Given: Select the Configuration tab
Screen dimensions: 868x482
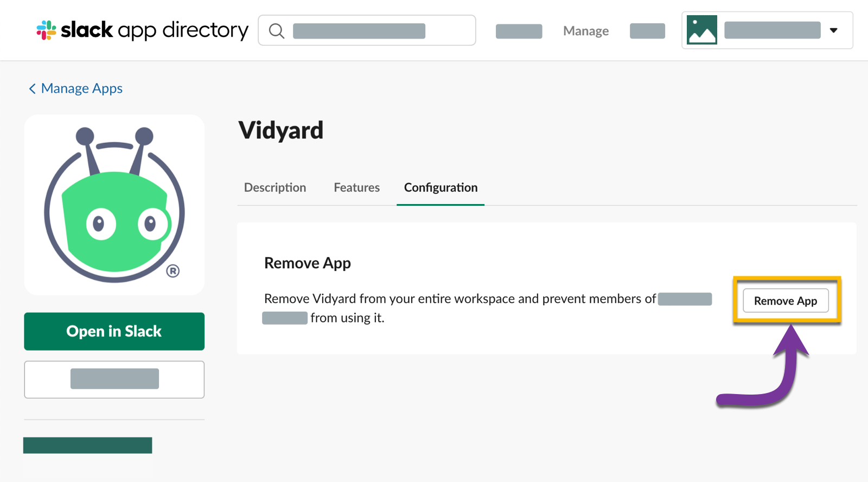Looking at the screenshot, I should [441, 187].
